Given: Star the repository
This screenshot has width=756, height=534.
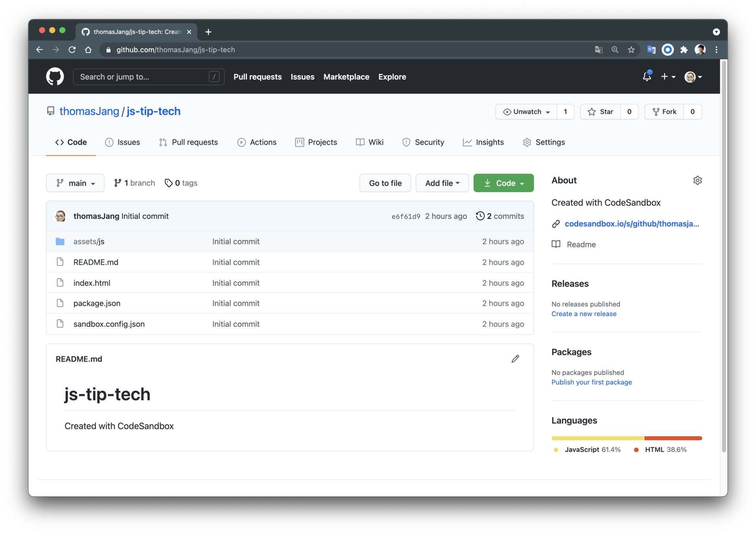Looking at the screenshot, I should [600, 112].
